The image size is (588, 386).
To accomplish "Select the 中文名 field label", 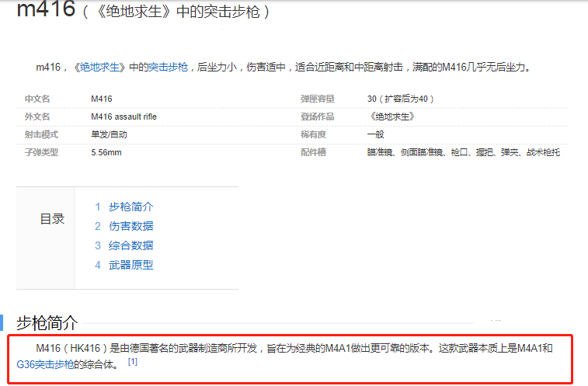I will coord(37,99).
